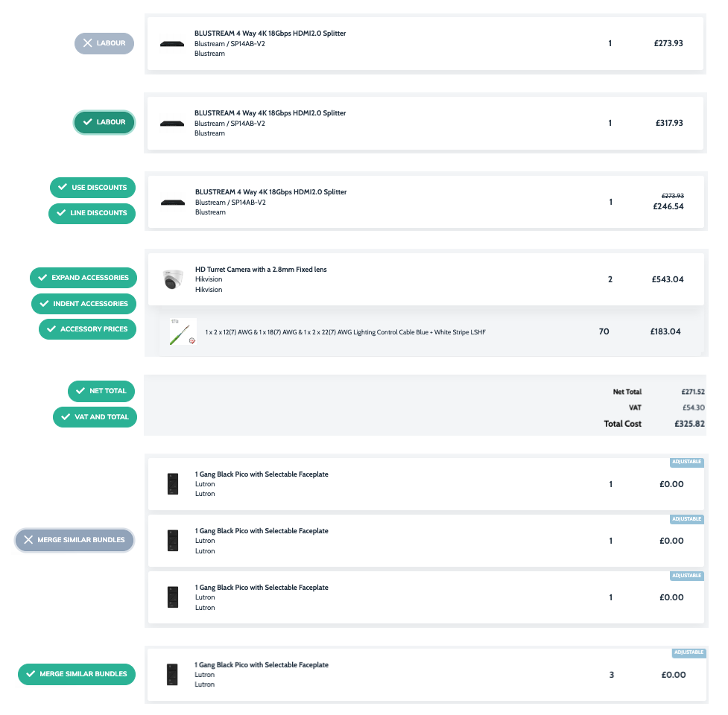The height and width of the screenshot is (715, 728).
Task: Click the Pico icon in quantity 3 row
Action: coord(173,675)
